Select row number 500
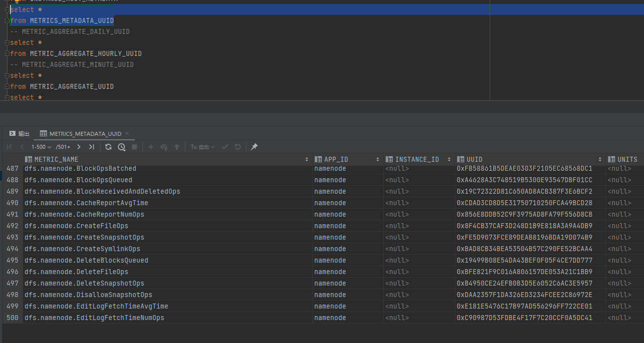This screenshot has height=343, width=644. (12, 318)
